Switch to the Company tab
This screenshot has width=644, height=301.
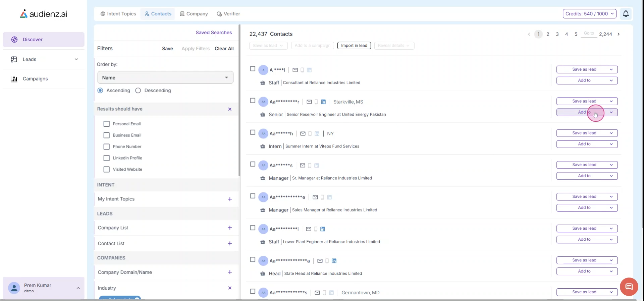point(194,14)
